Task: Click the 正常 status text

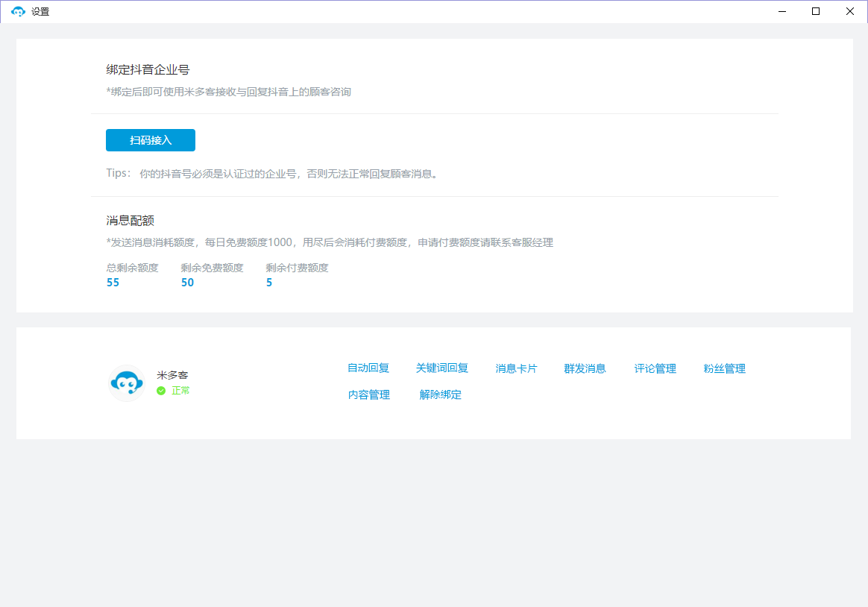Action: click(180, 391)
